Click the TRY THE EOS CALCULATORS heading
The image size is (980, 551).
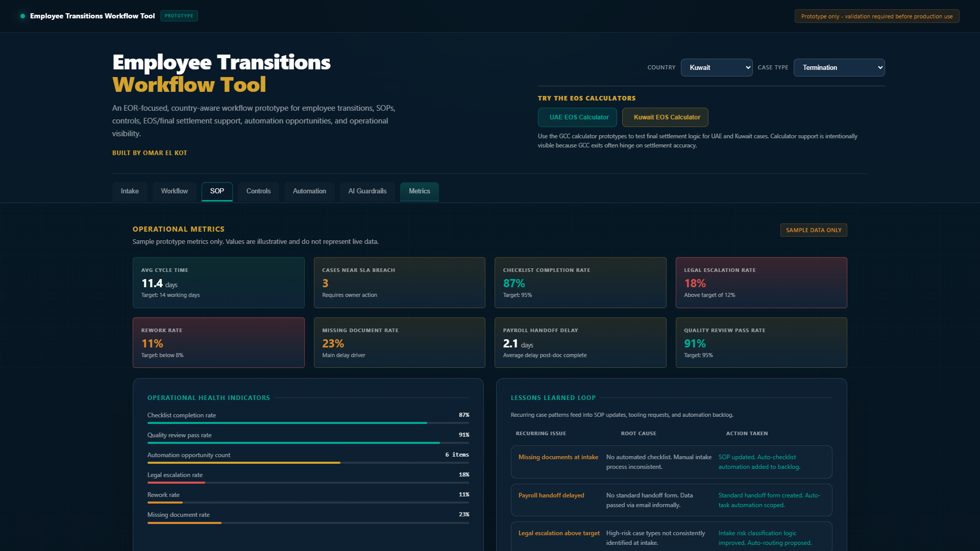pyautogui.click(x=586, y=98)
